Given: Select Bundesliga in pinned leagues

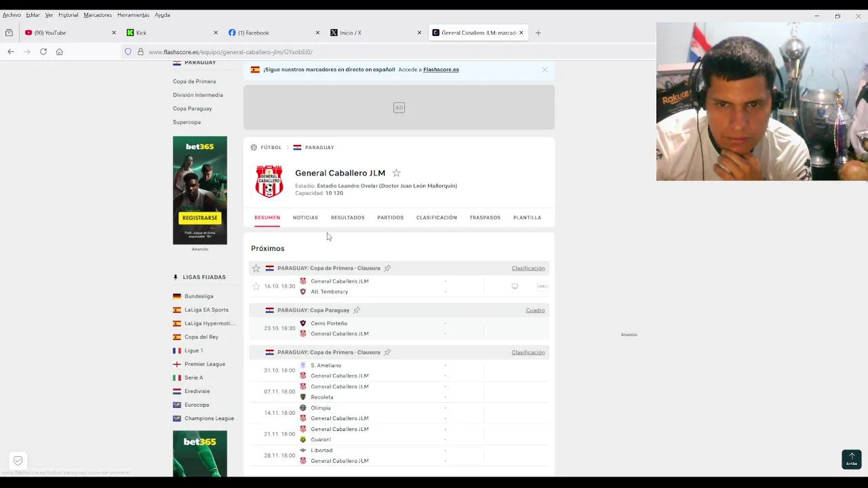Looking at the screenshot, I should 199,296.
